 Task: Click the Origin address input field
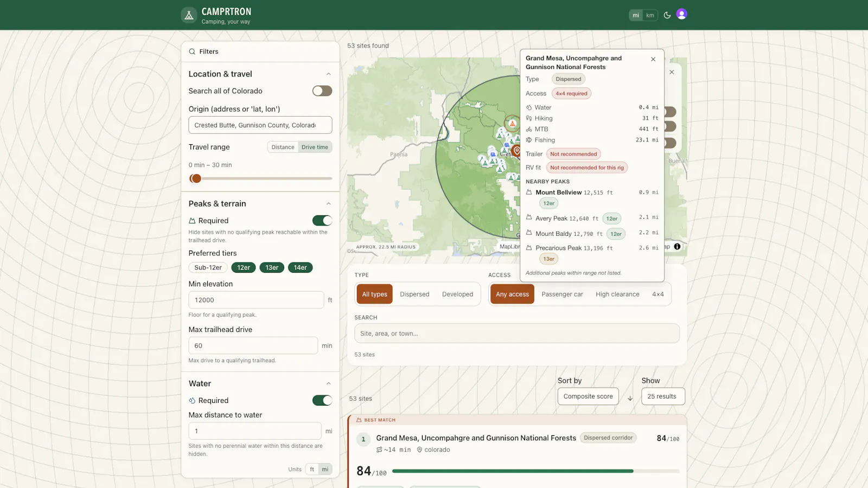coord(260,125)
